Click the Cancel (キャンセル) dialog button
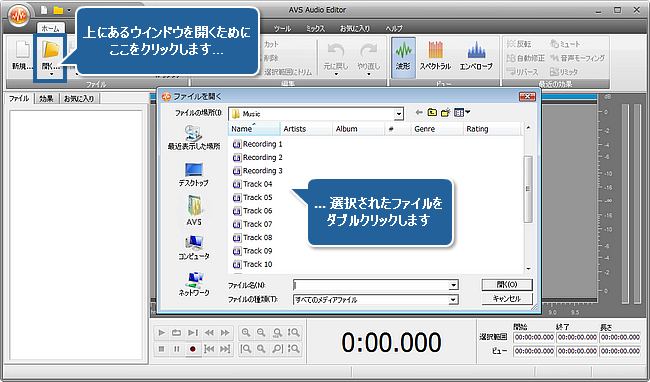 (507, 298)
